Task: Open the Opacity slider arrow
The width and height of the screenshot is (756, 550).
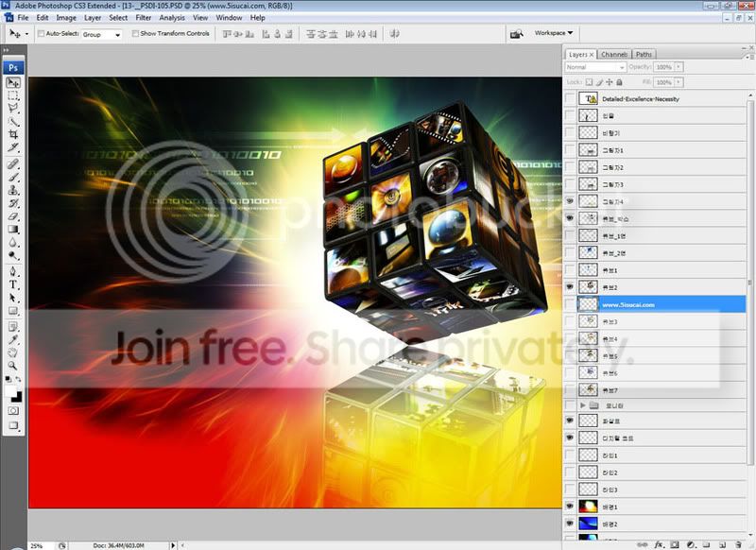Action: point(679,67)
